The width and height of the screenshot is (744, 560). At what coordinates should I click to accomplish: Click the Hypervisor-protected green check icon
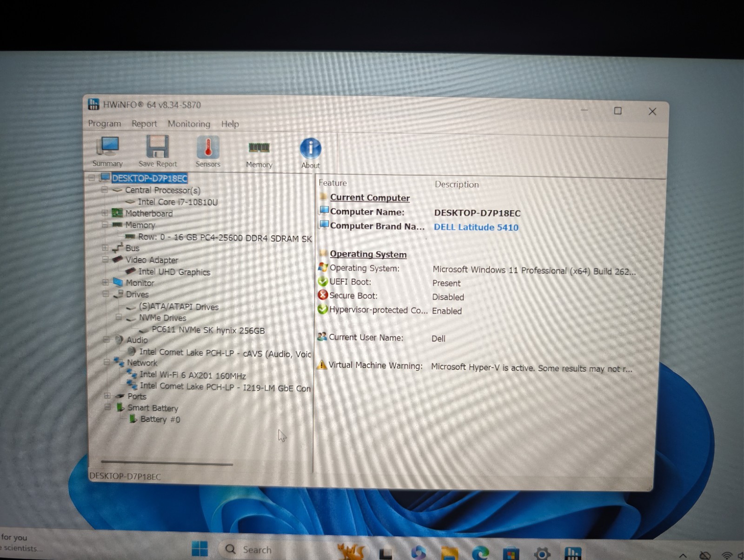[323, 309]
